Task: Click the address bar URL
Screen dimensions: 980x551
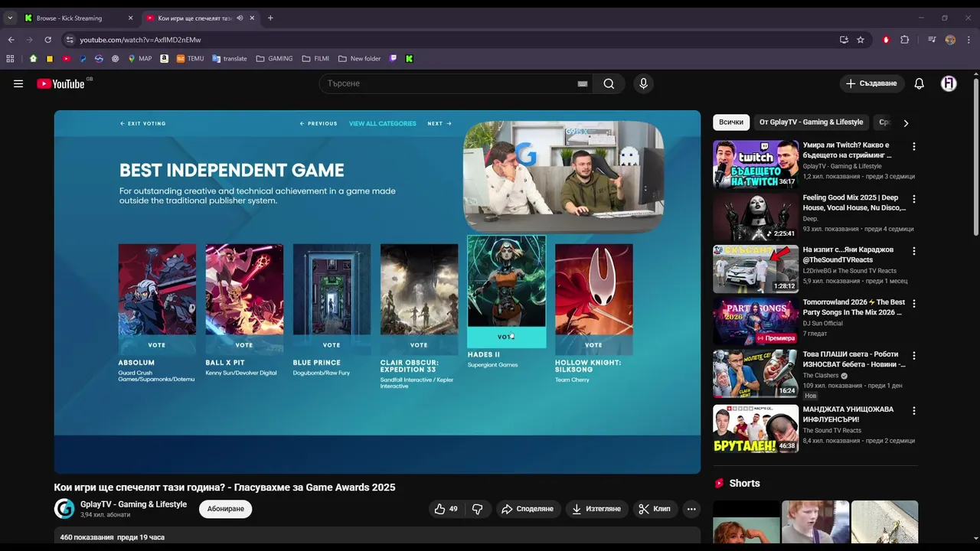Action: [140, 40]
